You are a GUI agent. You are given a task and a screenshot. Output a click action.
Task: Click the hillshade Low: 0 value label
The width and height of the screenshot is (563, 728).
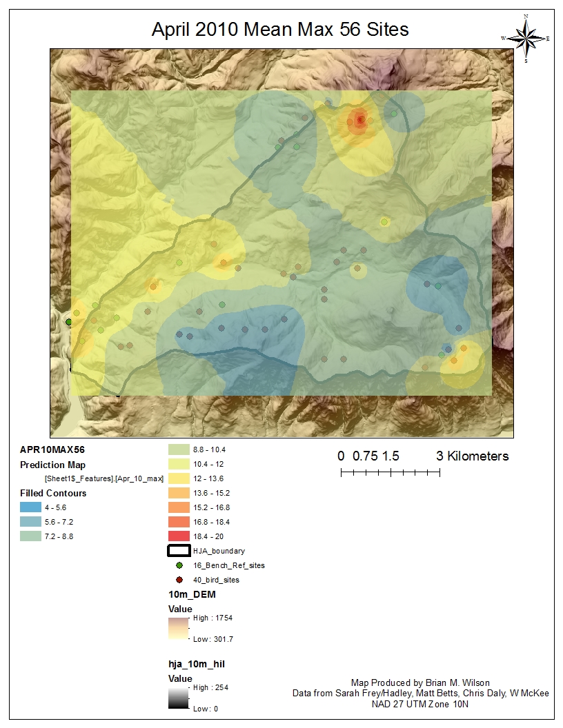pos(206,709)
